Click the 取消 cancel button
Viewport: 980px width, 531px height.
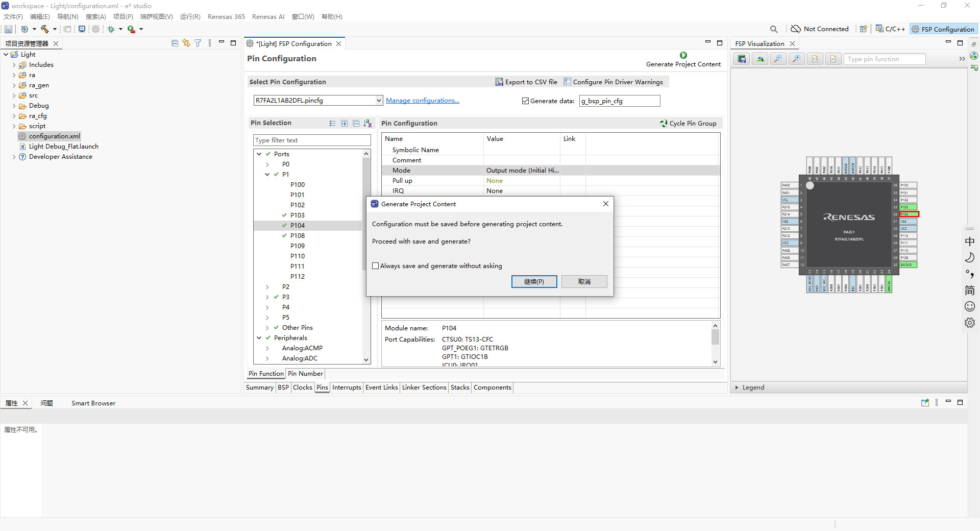(x=584, y=282)
